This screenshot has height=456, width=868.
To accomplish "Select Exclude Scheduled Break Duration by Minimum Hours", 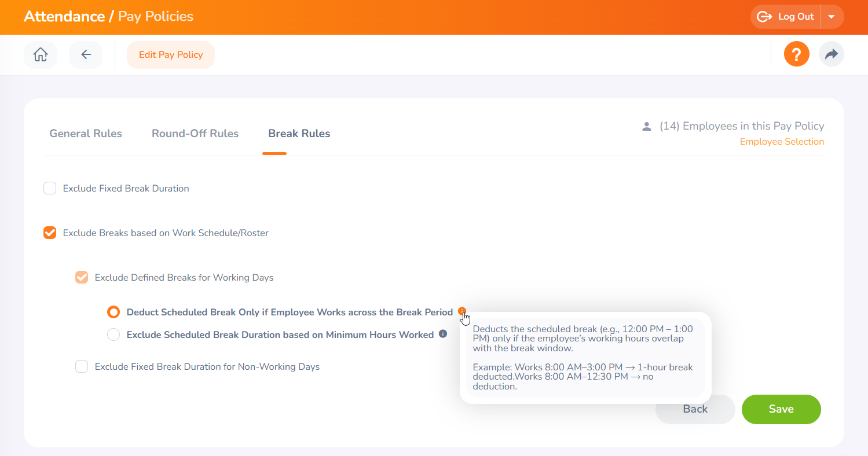I will [113, 334].
